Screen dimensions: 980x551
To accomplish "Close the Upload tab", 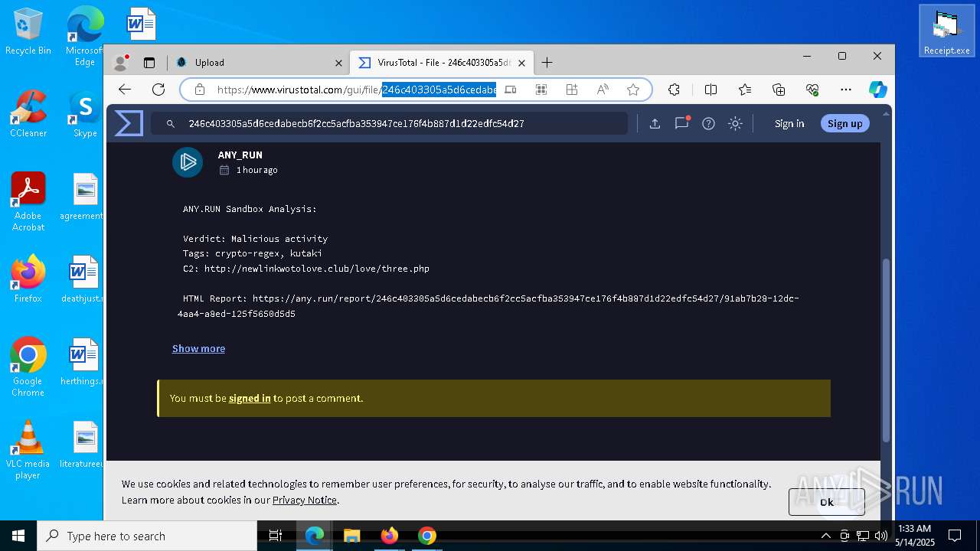I will pyautogui.click(x=339, y=63).
